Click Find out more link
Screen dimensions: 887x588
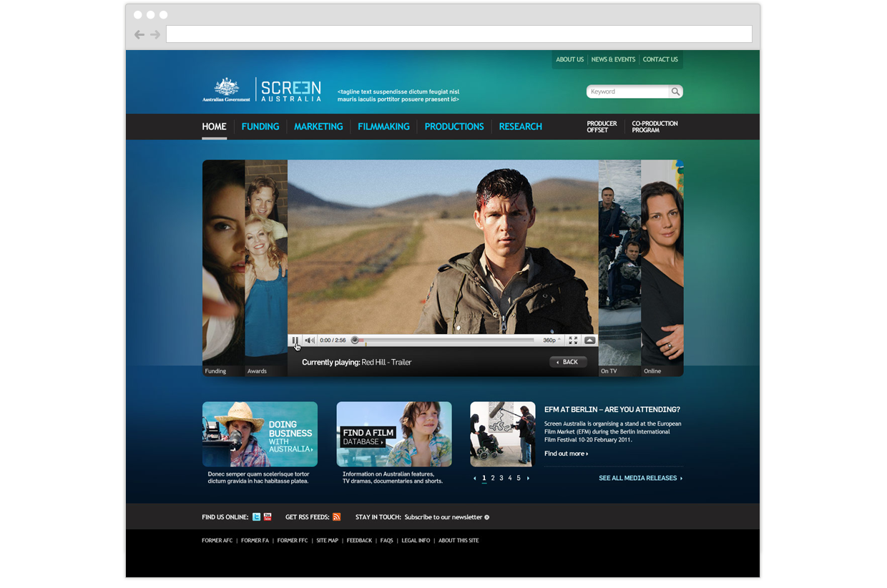pyautogui.click(x=566, y=454)
